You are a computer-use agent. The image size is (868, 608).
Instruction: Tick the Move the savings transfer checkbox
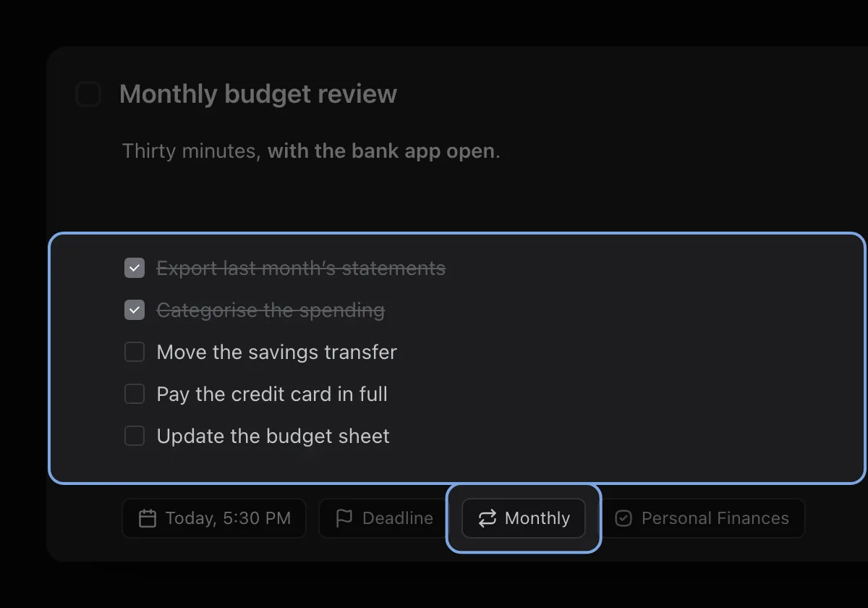coord(135,352)
